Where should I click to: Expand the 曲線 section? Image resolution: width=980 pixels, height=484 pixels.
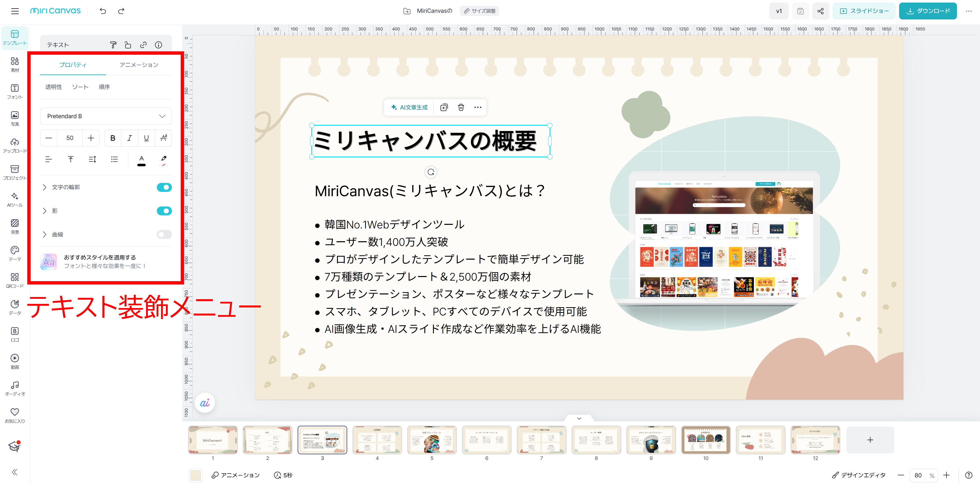tap(44, 235)
